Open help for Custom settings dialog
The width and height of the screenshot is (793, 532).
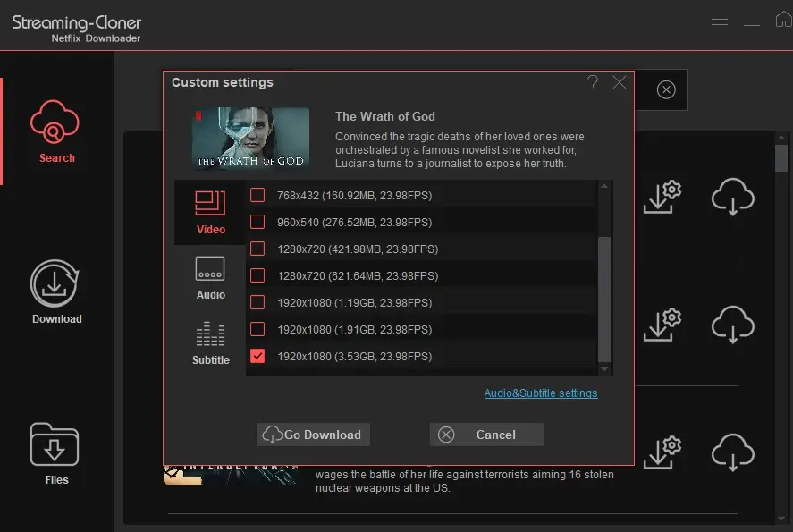(x=593, y=82)
